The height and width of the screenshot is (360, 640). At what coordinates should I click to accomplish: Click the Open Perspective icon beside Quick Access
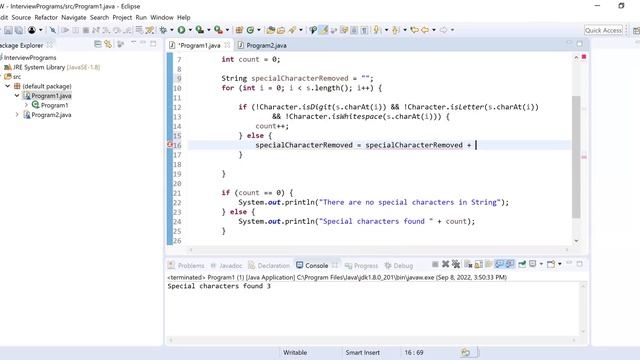click(x=636, y=30)
